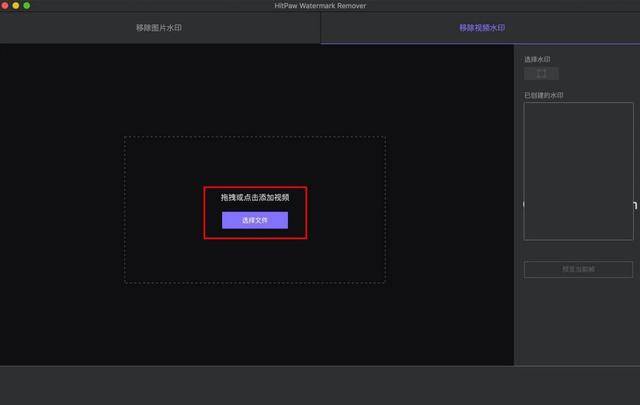The height and width of the screenshot is (405, 640).
Task: Click empty sidebar area below preview button
Action: 578,320
